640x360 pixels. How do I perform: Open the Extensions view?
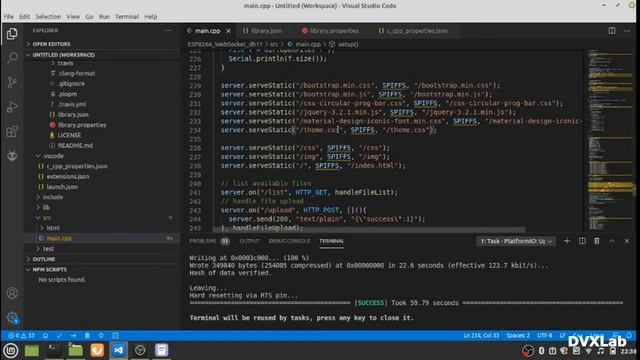[12, 131]
